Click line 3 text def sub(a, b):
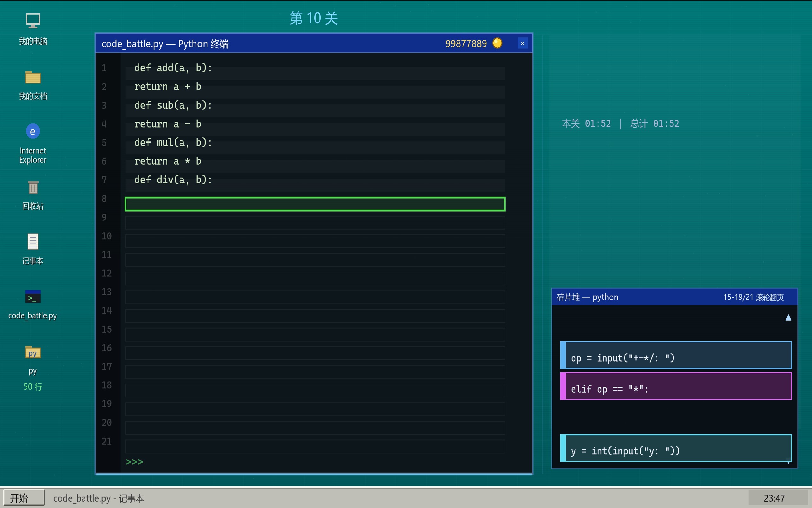Viewport: 812px width, 508px height. coord(173,105)
